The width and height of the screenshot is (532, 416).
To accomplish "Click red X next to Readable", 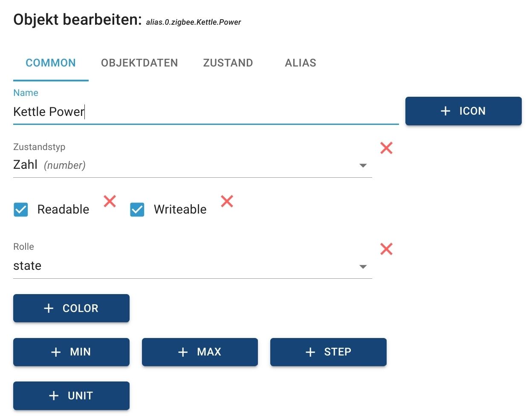I will [110, 201].
